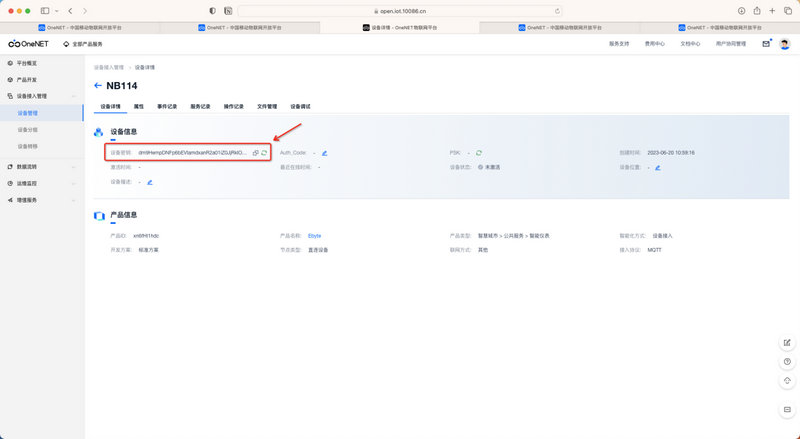Click the 未激活 device status

[x=489, y=167]
